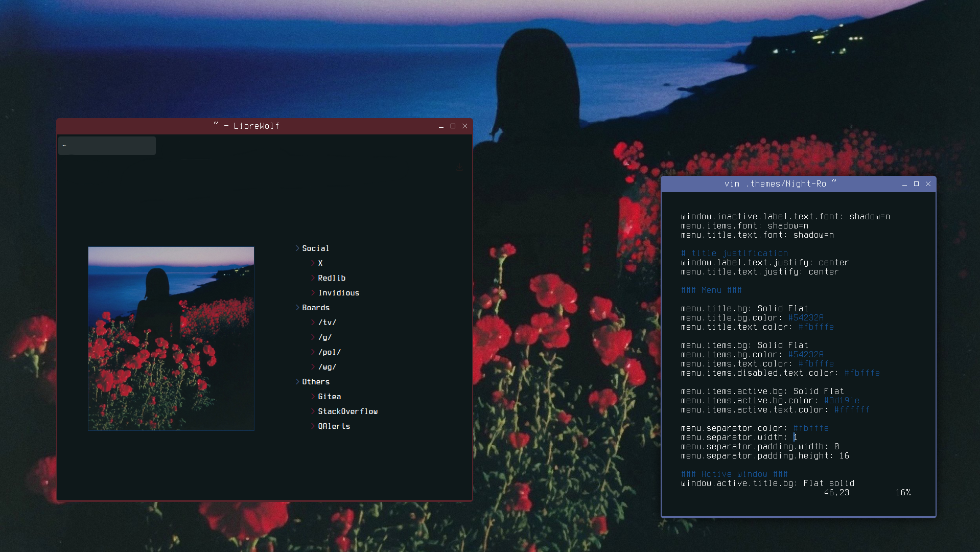Click 'menu.items.active.bg: Solid Flat' line
The height and width of the screenshot is (552, 980).
pos(762,392)
